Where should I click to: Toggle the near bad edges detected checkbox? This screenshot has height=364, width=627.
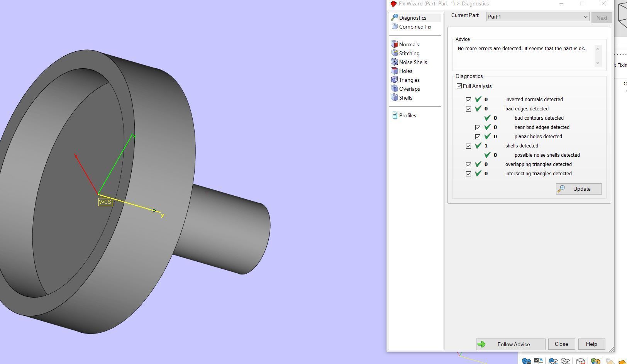tap(478, 127)
